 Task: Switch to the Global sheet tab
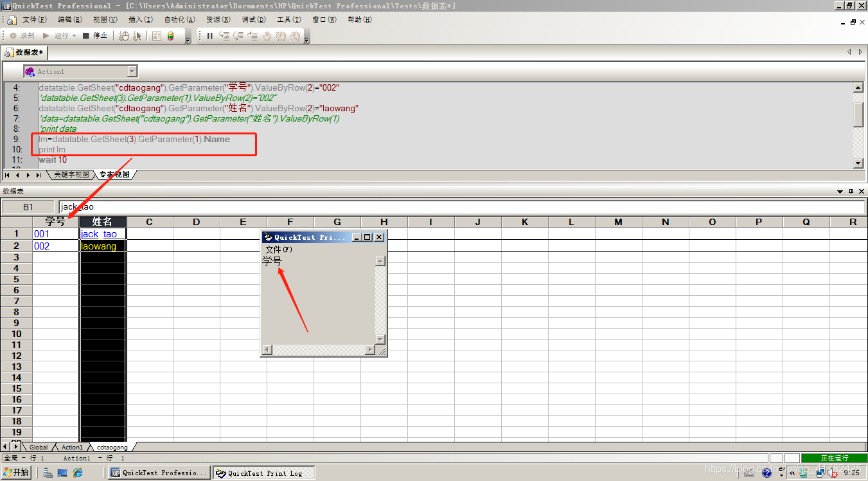coord(39,447)
